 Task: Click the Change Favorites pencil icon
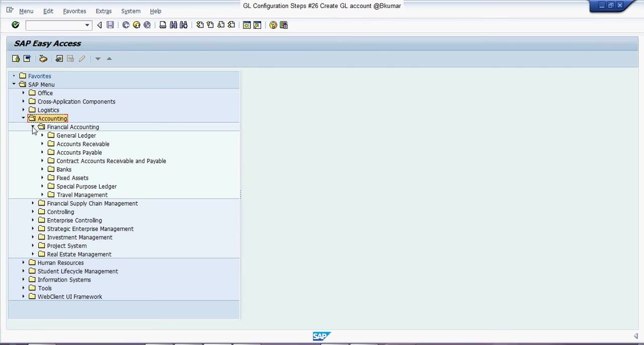click(x=82, y=59)
